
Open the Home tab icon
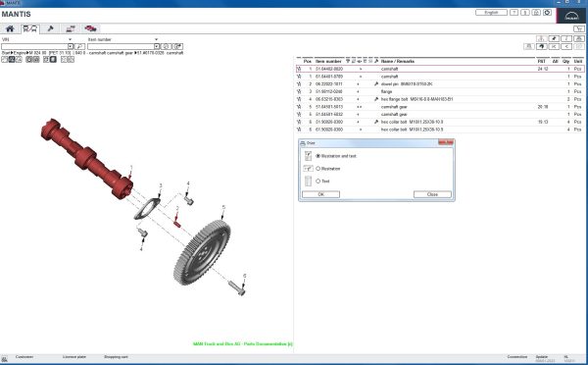pos(10,28)
